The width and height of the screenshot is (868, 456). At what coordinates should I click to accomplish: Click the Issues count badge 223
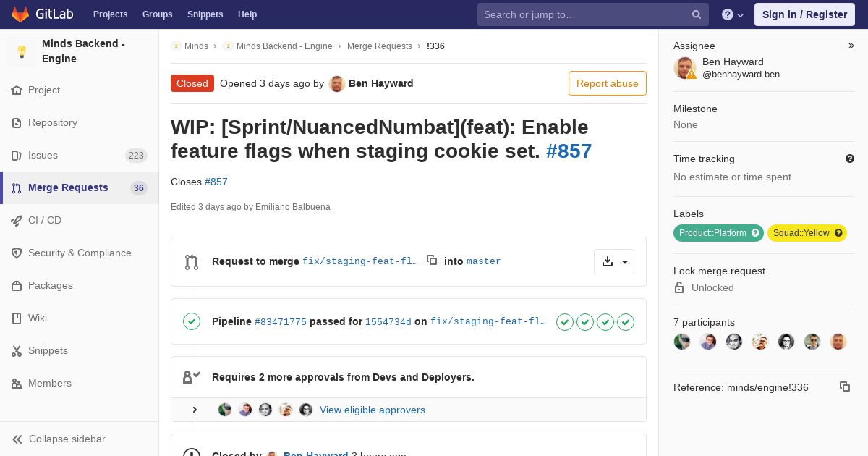pos(136,155)
